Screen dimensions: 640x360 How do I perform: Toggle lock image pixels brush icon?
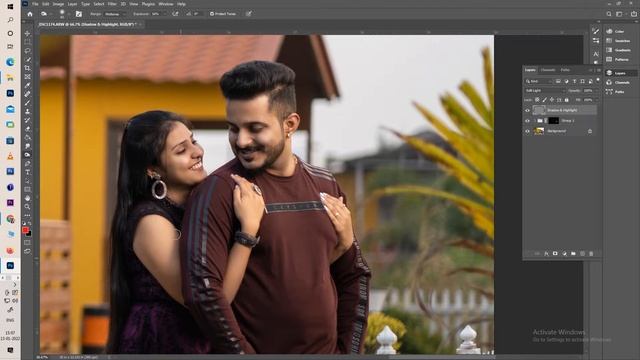[x=544, y=100]
